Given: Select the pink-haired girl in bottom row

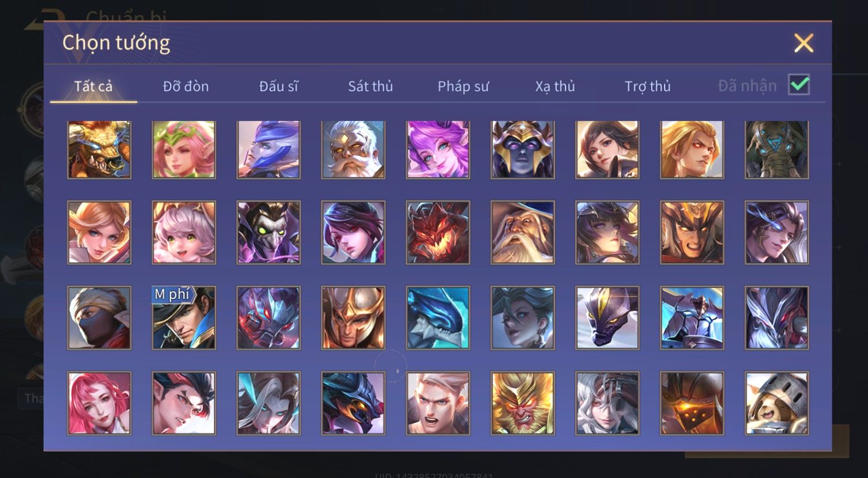Looking at the screenshot, I should pyautogui.click(x=99, y=403).
